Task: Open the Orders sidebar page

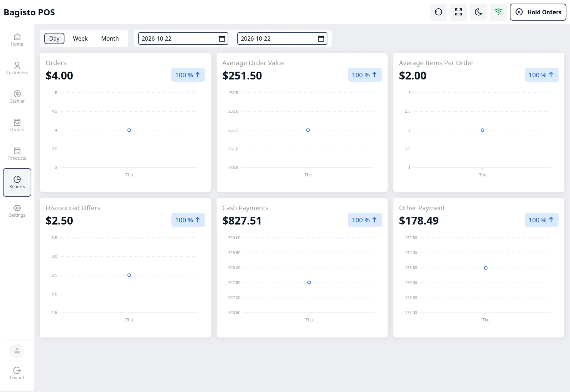Action: 17,125
